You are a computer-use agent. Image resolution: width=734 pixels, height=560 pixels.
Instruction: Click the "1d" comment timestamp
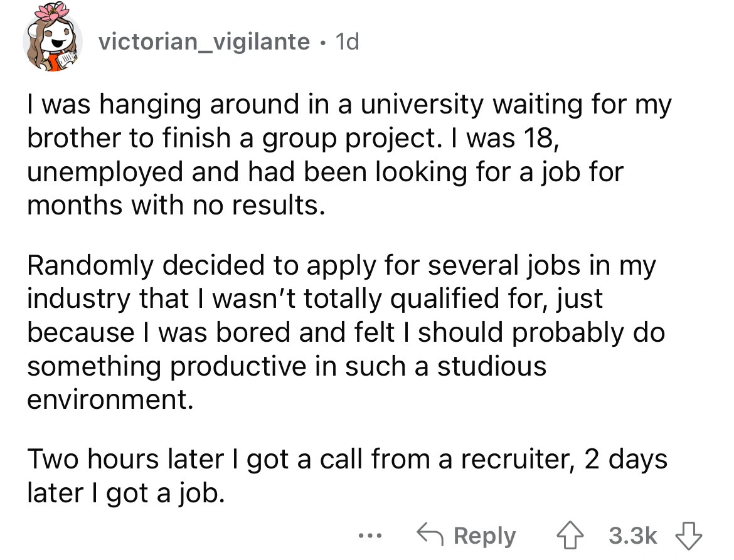pyautogui.click(x=347, y=42)
